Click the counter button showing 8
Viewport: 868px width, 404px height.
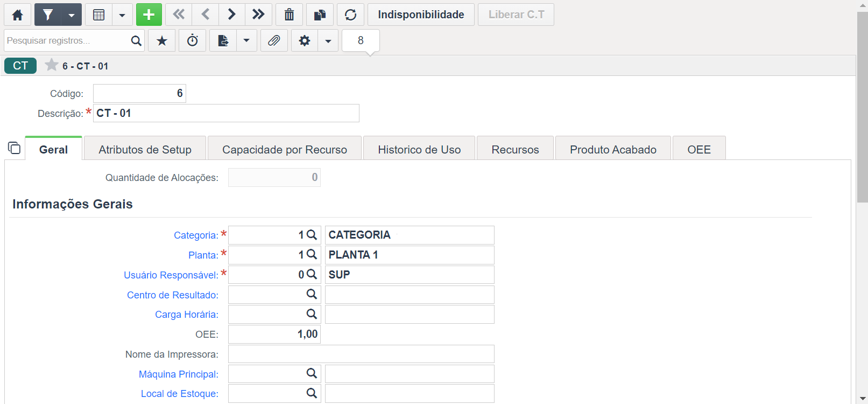[x=361, y=40]
